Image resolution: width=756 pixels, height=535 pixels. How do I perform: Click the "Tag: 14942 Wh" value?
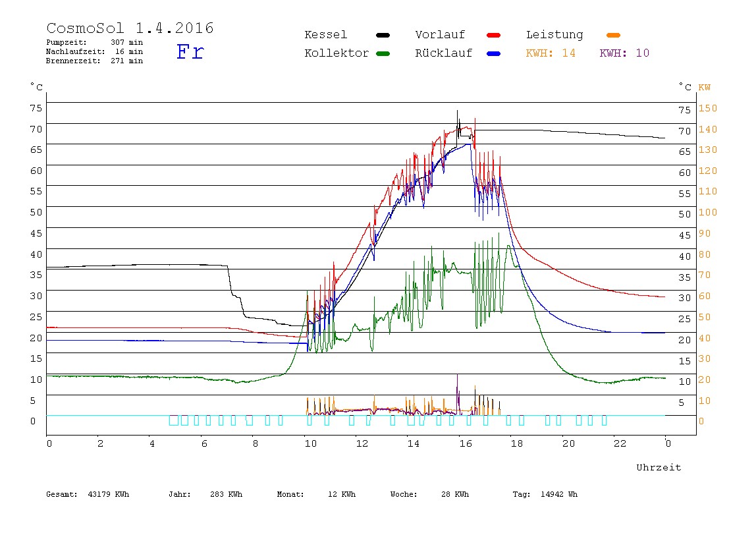(x=545, y=494)
